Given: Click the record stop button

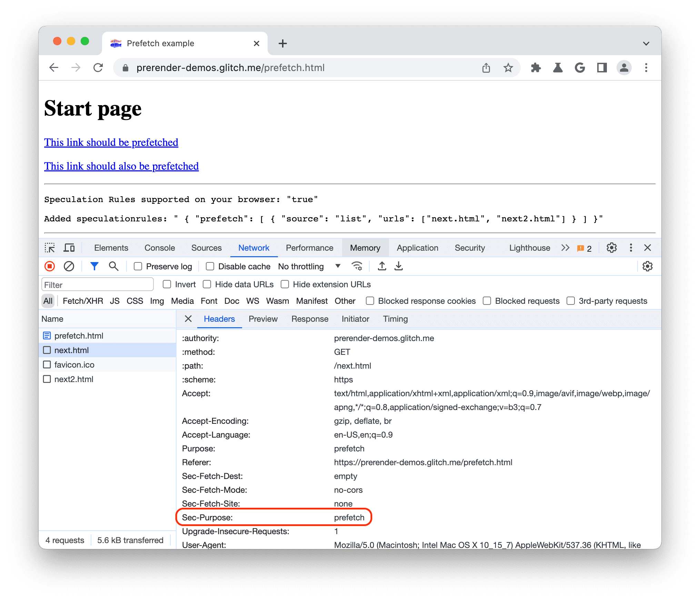Looking at the screenshot, I should pyautogui.click(x=49, y=267).
